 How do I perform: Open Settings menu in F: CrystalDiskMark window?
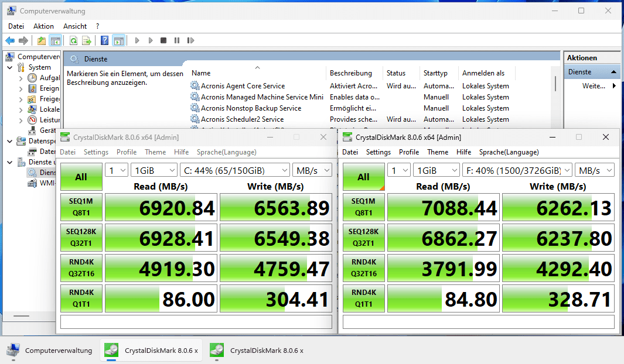378,152
